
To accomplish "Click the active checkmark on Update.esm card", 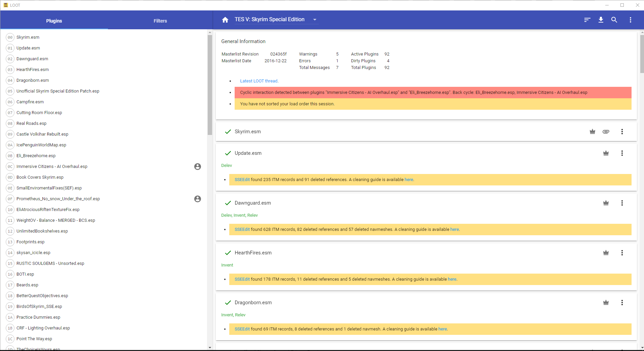I will (x=228, y=153).
